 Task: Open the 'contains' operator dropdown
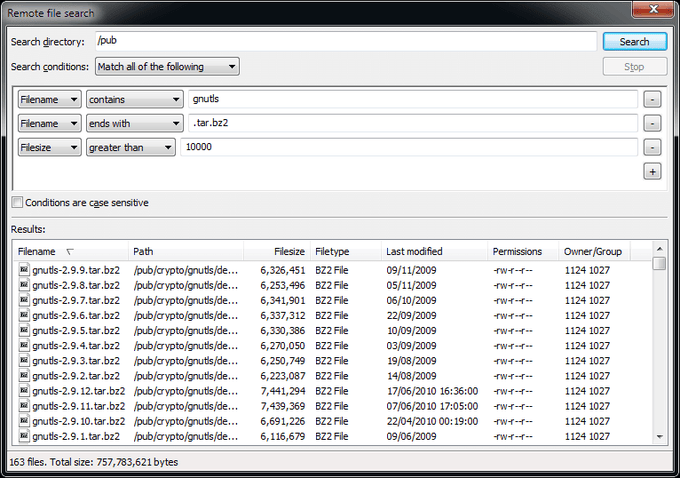pyautogui.click(x=134, y=100)
